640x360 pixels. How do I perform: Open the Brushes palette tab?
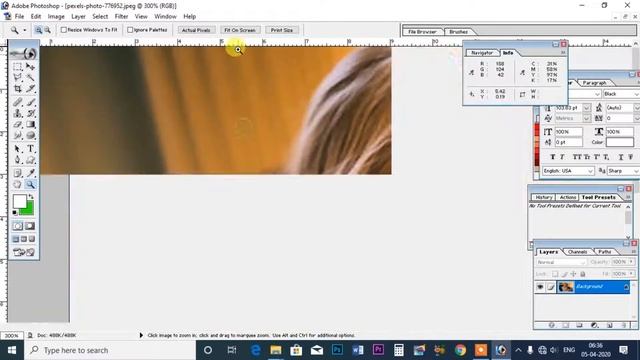458,31
